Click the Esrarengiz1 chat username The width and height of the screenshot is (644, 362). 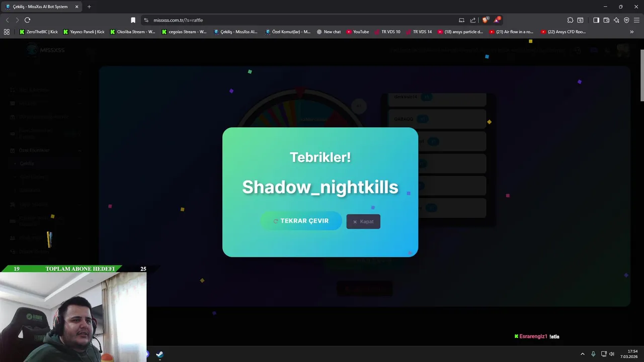point(533,336)
